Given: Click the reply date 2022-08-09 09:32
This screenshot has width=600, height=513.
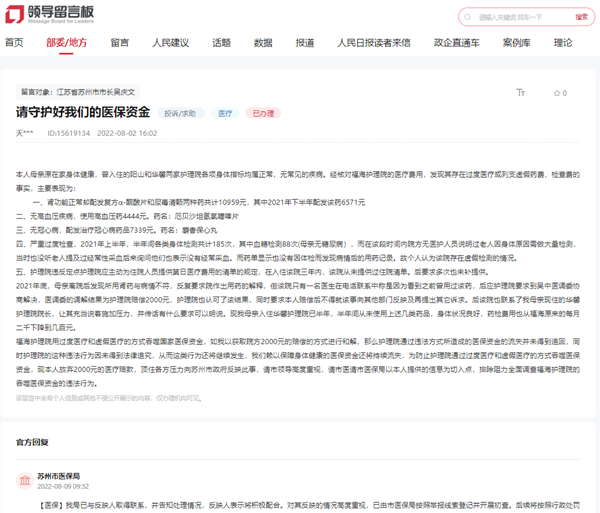Looking at the screenshot, I should click(x=63, y=486).
